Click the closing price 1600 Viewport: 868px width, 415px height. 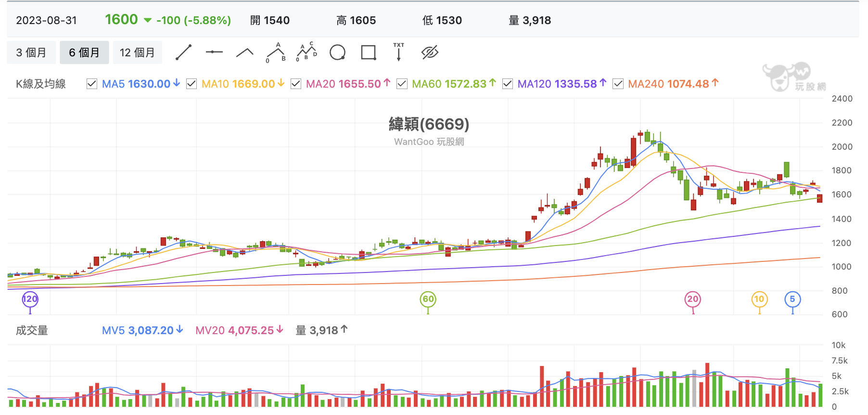coord(121,20)
